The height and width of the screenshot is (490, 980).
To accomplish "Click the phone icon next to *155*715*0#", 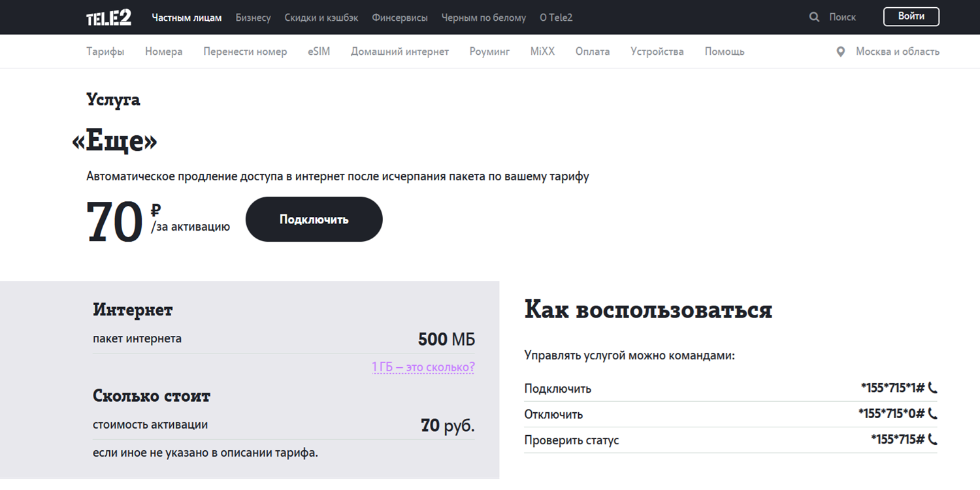I will click(932, 414).
